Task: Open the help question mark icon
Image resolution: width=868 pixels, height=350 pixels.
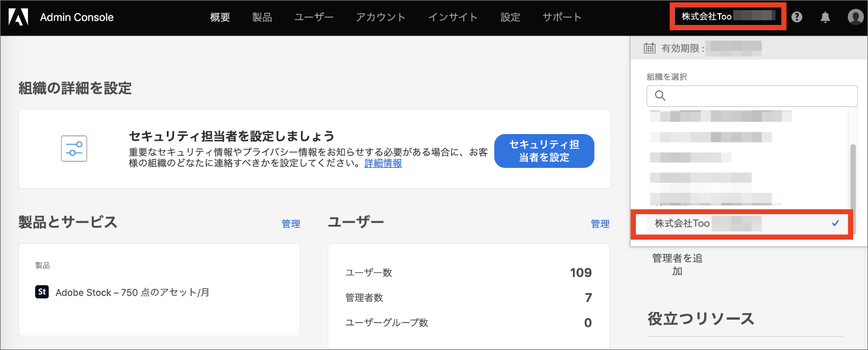Action: (797, 17)
